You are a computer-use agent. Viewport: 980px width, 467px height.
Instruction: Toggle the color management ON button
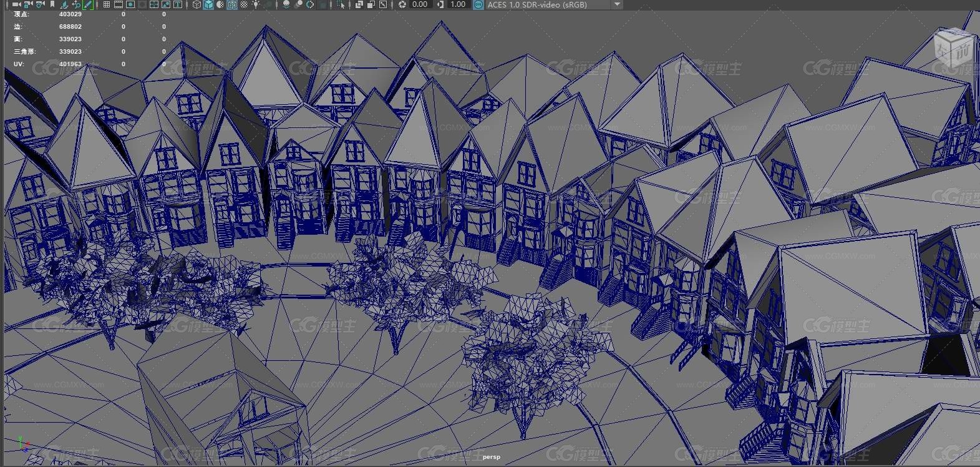[478, 4]
